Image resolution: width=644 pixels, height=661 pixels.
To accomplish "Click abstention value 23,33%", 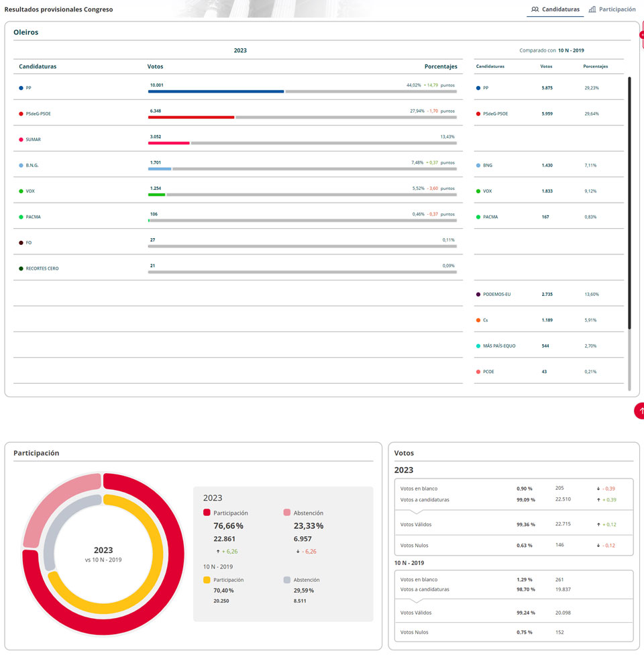I will click(x=309, y=525).
